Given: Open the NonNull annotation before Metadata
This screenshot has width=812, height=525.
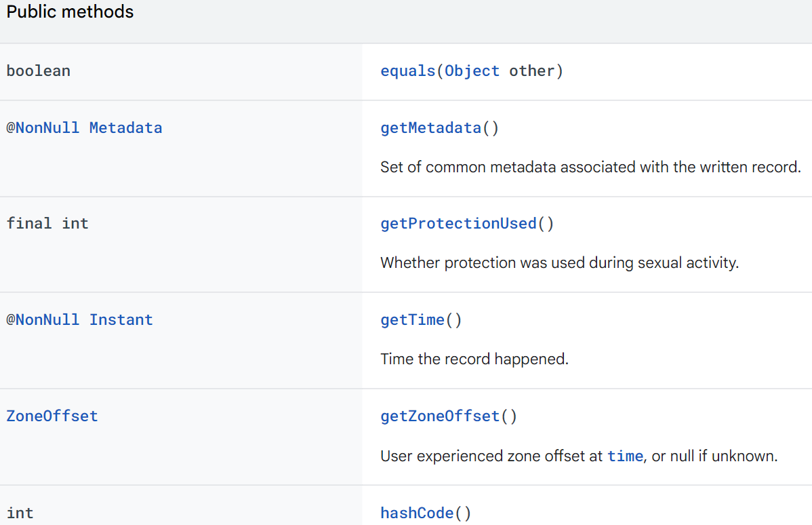Looking at the screenshot, I should tap(43, 128).
